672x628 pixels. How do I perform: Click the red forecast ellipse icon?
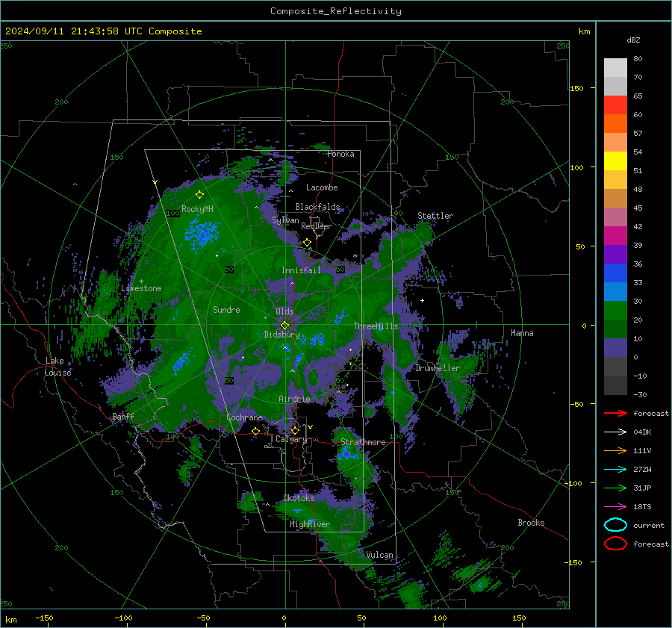pos(615,544)
